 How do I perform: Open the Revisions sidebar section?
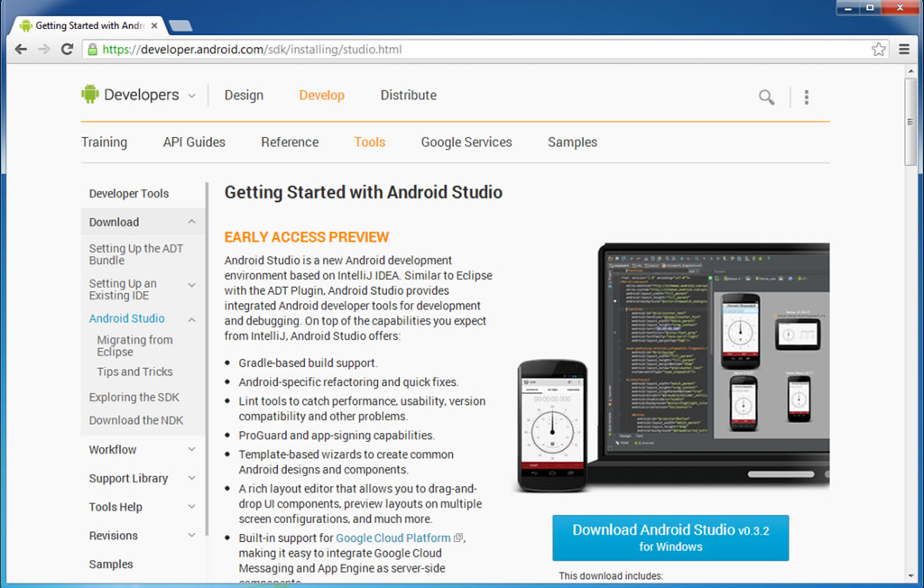tap(113, 536)
